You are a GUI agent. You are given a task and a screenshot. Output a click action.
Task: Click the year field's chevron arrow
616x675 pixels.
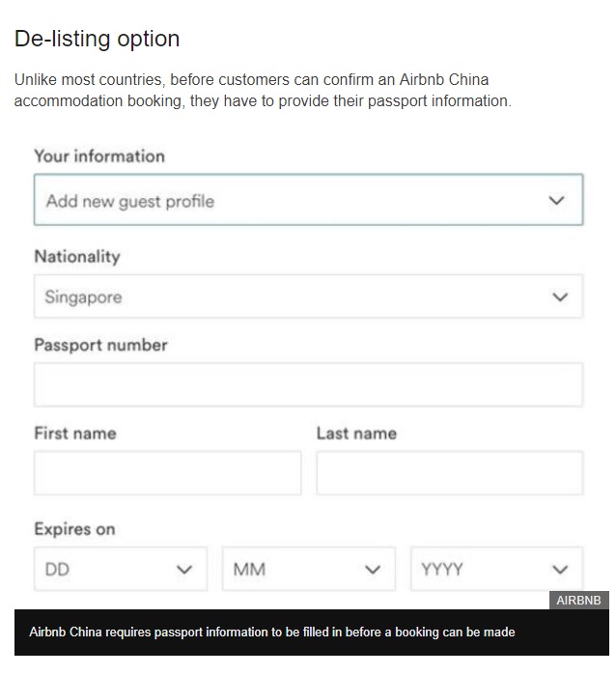(560, 570)
